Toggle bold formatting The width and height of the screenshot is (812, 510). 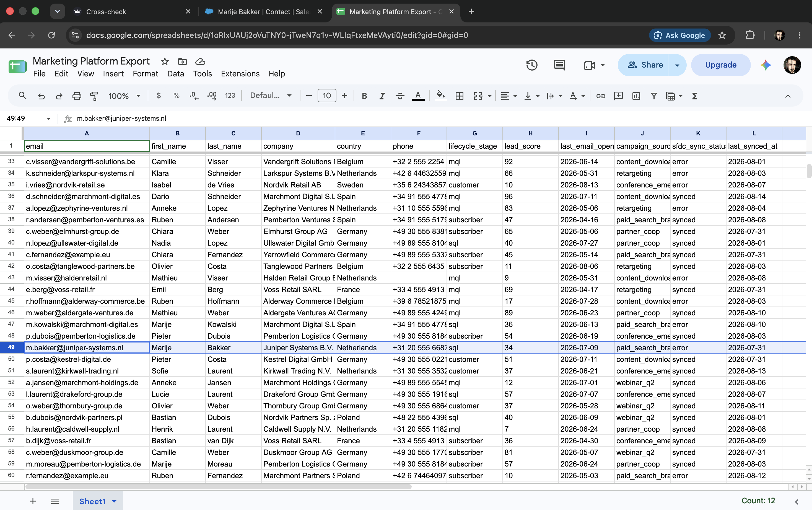[x=364, y=96]
